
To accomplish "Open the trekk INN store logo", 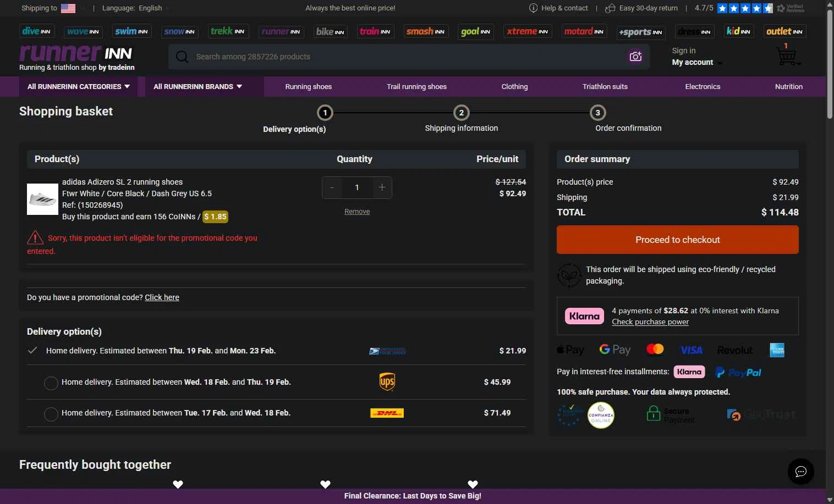I will click(x=228, y=31).
